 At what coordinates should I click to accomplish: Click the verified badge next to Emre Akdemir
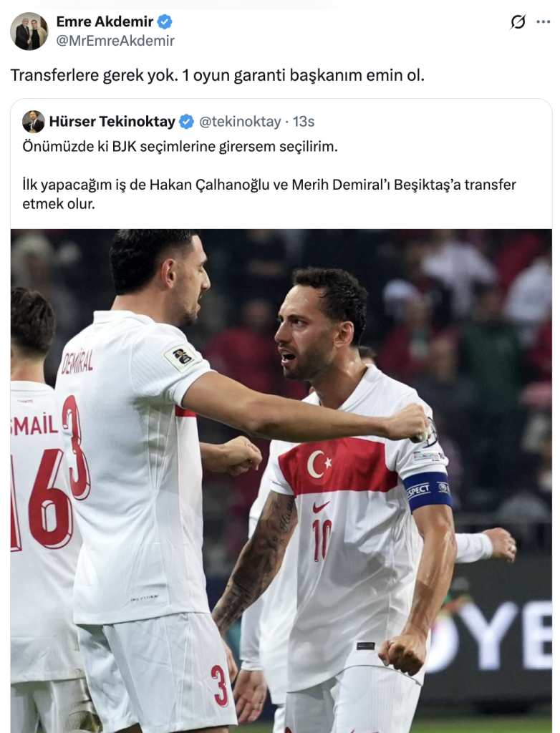point(165,21)
